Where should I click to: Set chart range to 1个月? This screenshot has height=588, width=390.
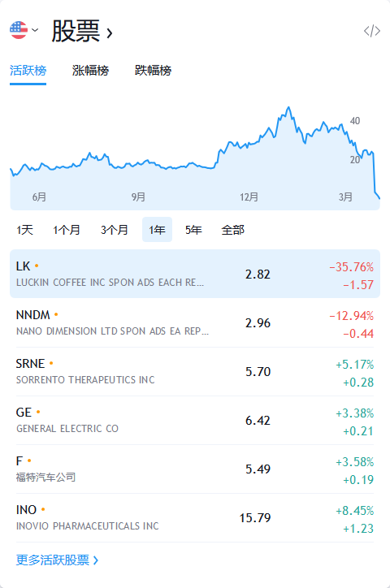tap(67, 230)
